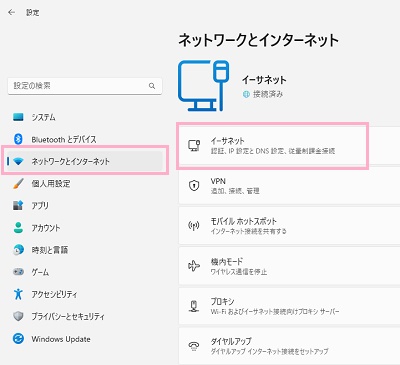
Task: Open the VPN settings row
Action: (x=289, y=185)
